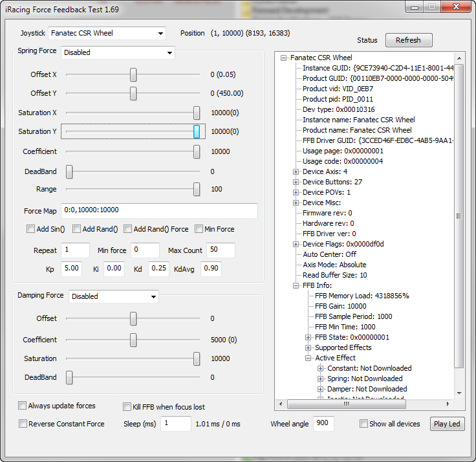Click the Saturation Y slider handle
The width and height of the screenshot is (476, 462).
[197, 131]
